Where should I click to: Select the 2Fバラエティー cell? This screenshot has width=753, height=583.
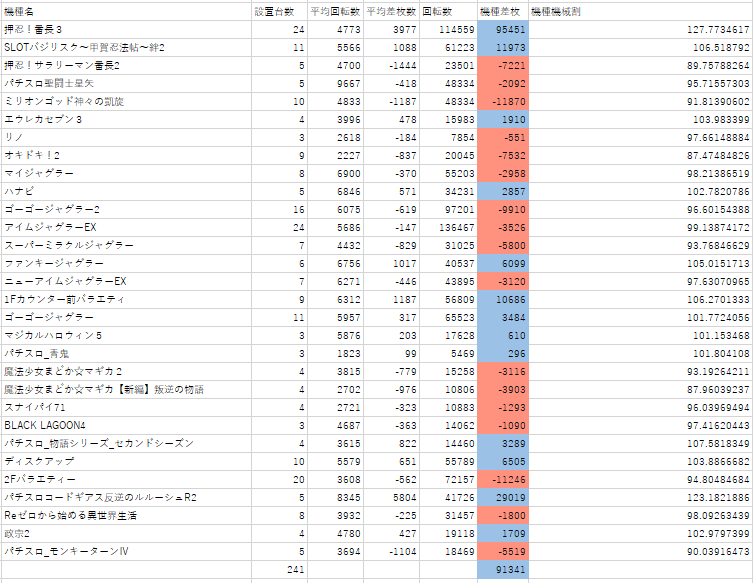(x=126, y=480)
